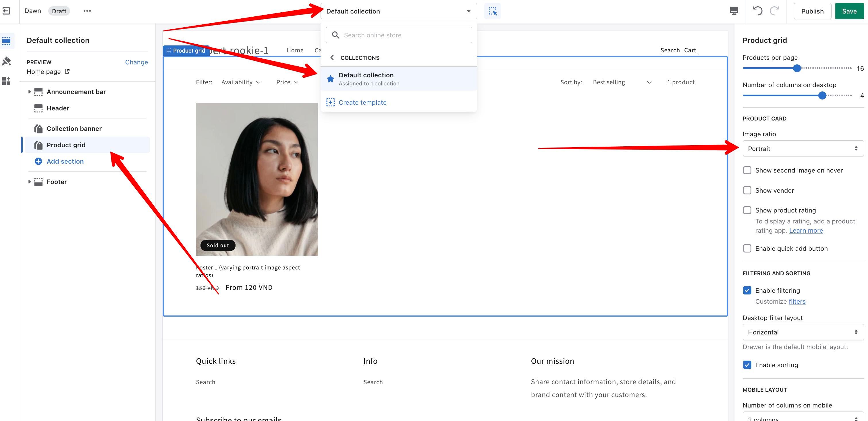Click the desktop preview monitor icon
The image size is (868, 421).
click(734, 11)
